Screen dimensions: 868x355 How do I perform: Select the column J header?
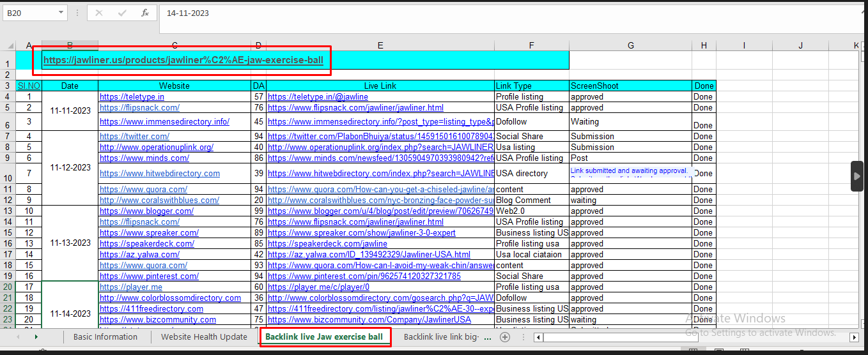point(801,45)
